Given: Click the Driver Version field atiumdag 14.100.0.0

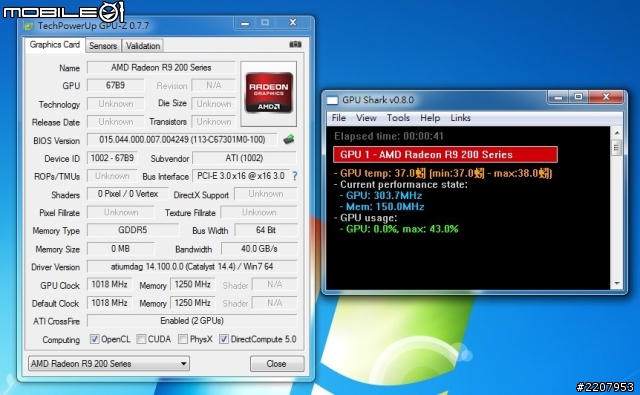Looking at the screenshot, I should 192,266.
